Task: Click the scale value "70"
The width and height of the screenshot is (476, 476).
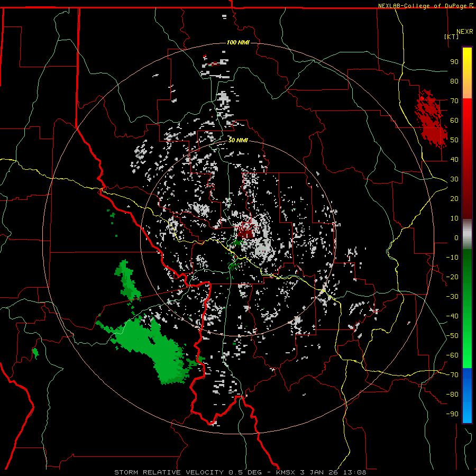Action: 454,101
